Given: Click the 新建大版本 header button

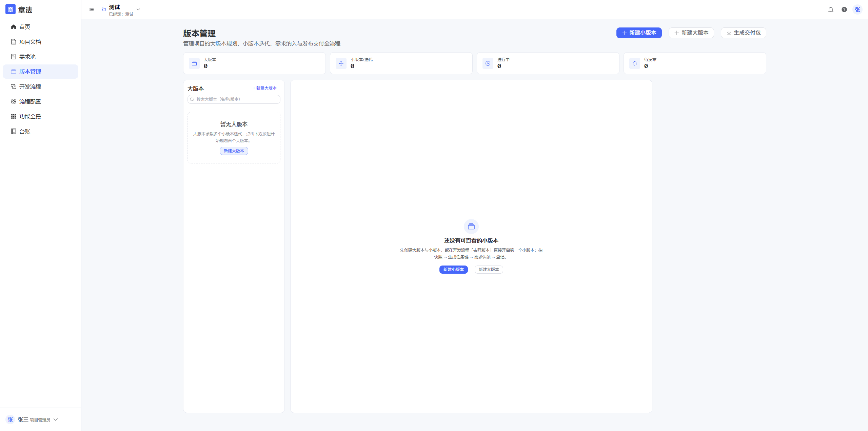Looking at the screenshot, I should (x=691, y=33).
